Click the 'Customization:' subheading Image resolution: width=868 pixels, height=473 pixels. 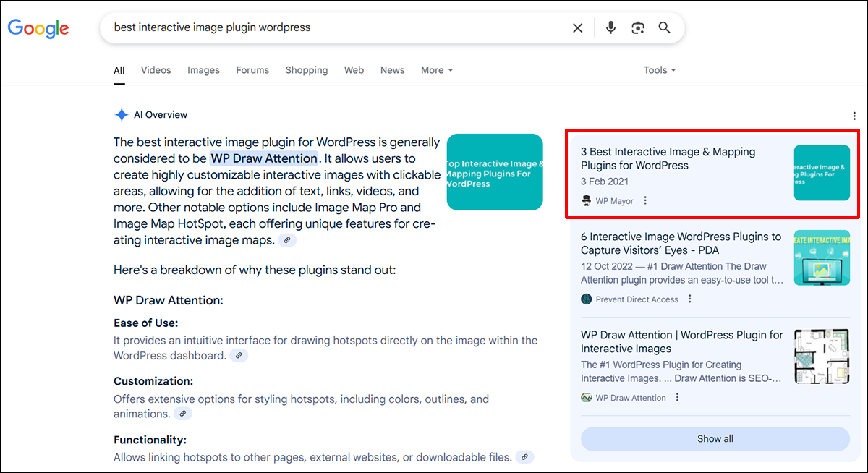pos(153,380)
